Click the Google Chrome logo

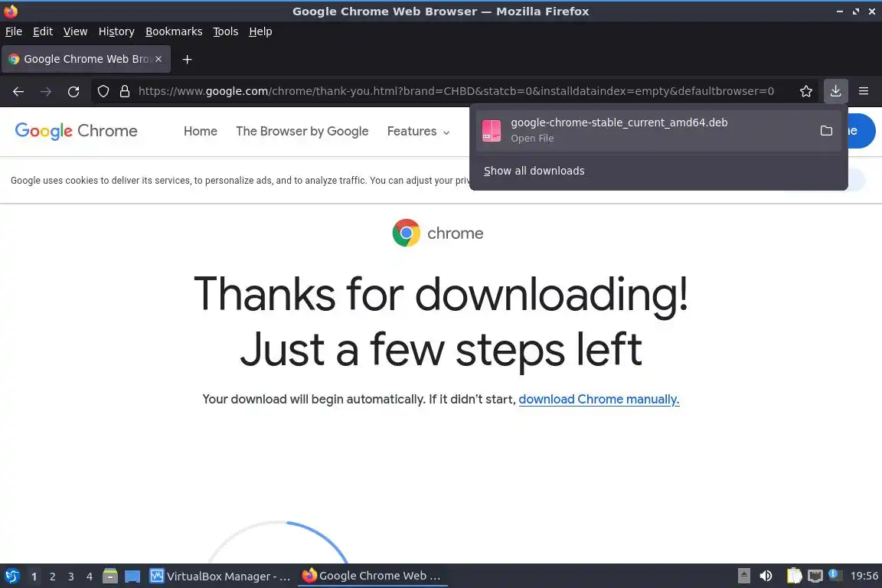click(x=76, y=131)
